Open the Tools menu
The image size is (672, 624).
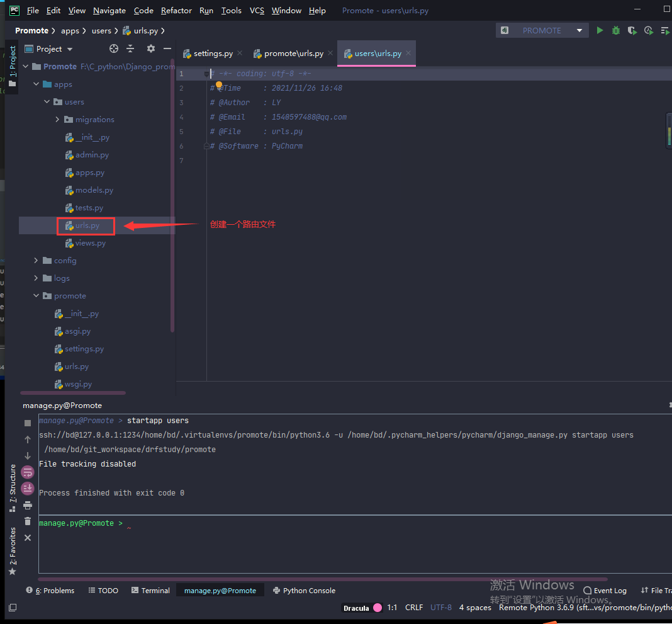pyautogui.click(x=231, y=10)
